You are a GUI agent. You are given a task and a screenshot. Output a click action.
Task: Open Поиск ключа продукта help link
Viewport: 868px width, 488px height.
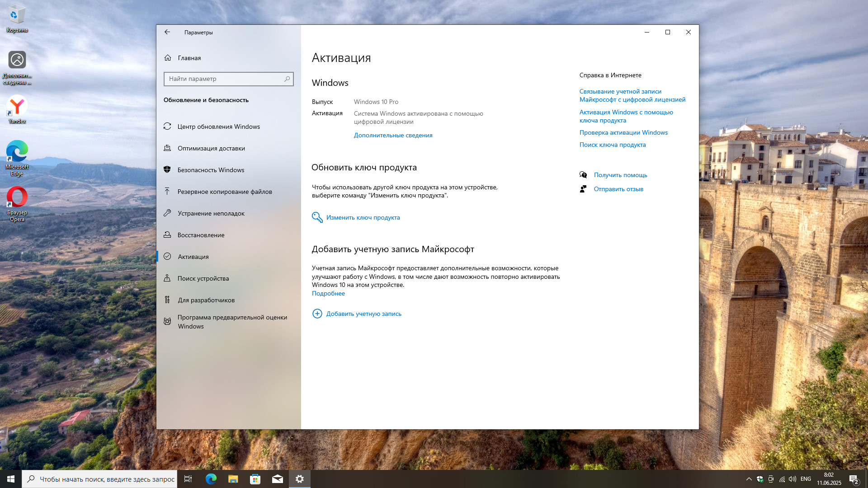tap(613, 145)
